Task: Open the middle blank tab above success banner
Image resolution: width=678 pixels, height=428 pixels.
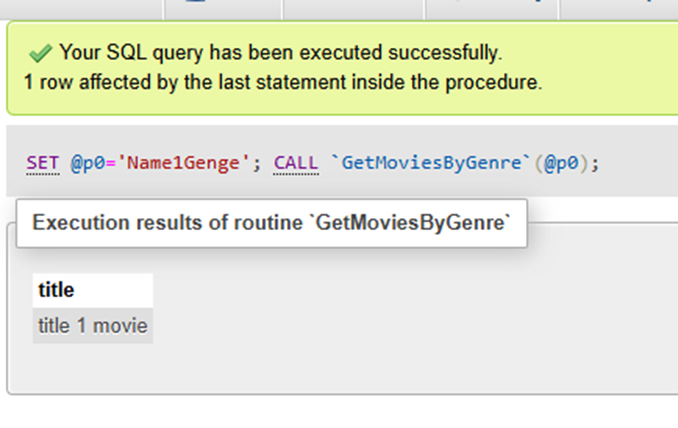Action: coord(353,10)
